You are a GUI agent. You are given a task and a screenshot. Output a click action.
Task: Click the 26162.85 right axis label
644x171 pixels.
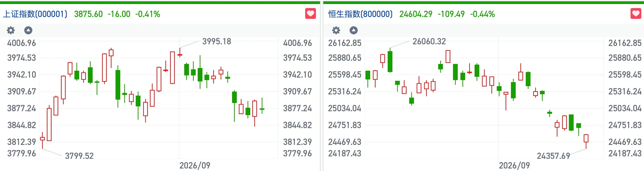click(625, 43)
